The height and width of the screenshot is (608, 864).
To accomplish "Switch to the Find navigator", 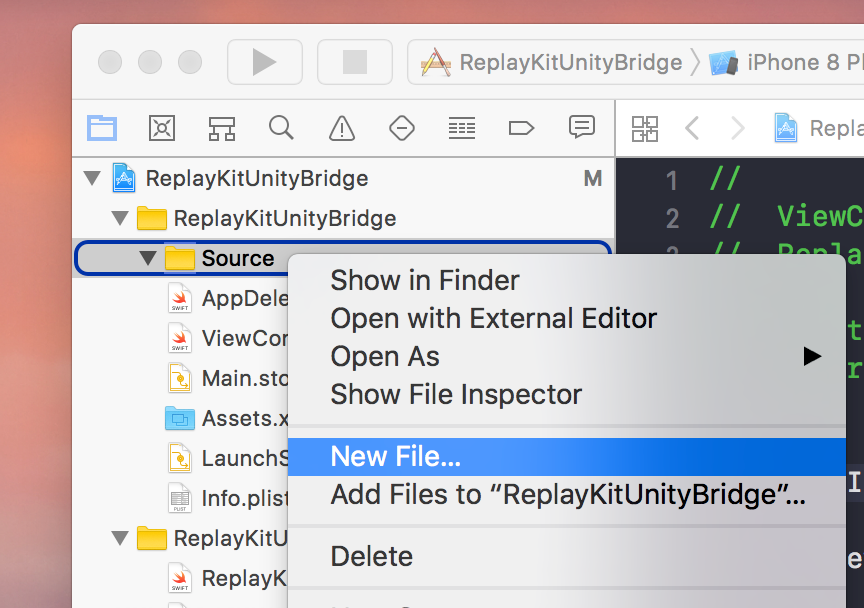I will click(281, 128).
